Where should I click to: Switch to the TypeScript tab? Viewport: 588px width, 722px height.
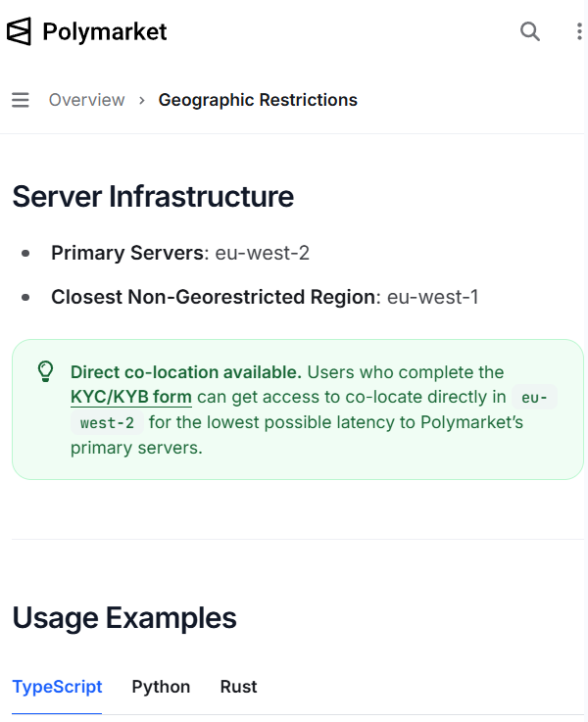click(x=57, y=687)
